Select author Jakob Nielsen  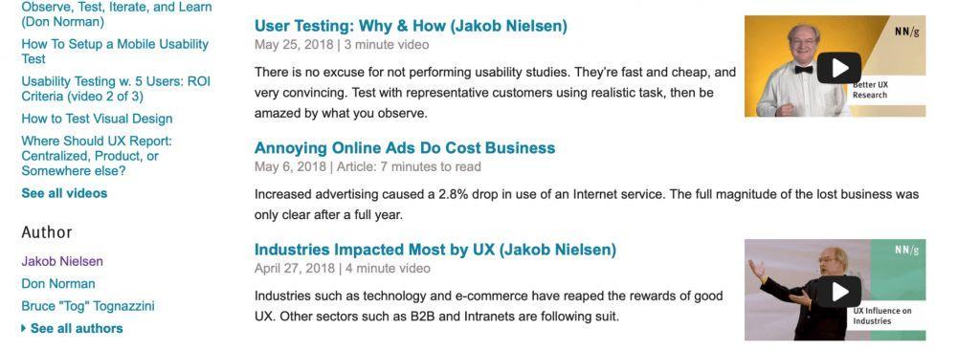click(62, 261)
